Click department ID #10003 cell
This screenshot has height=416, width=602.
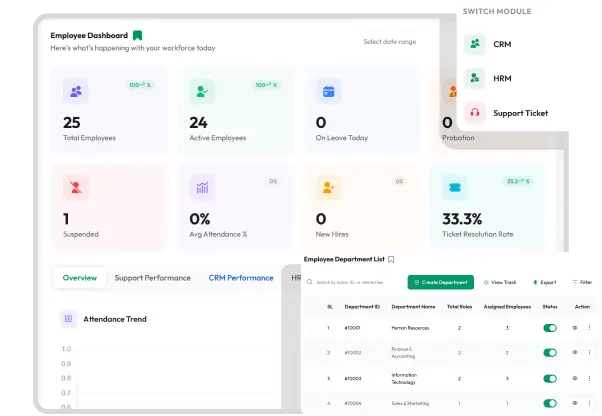[352, 378]
